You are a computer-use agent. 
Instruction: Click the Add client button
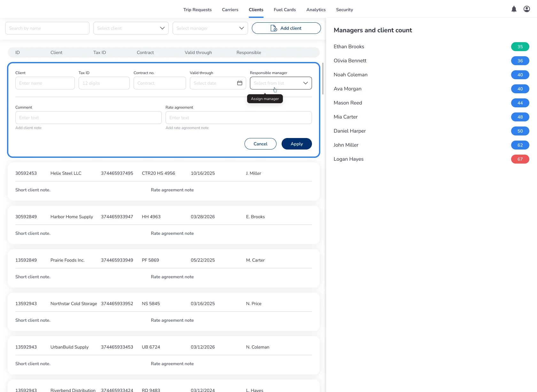pyautogui.click(x=286, y=28)
